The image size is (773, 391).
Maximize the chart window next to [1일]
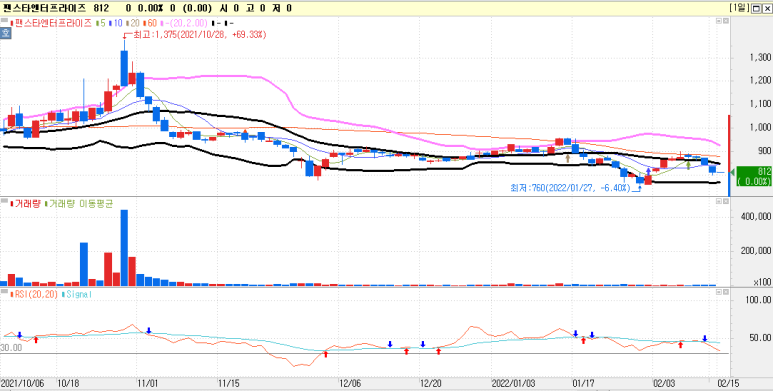[x=756, y=8]
